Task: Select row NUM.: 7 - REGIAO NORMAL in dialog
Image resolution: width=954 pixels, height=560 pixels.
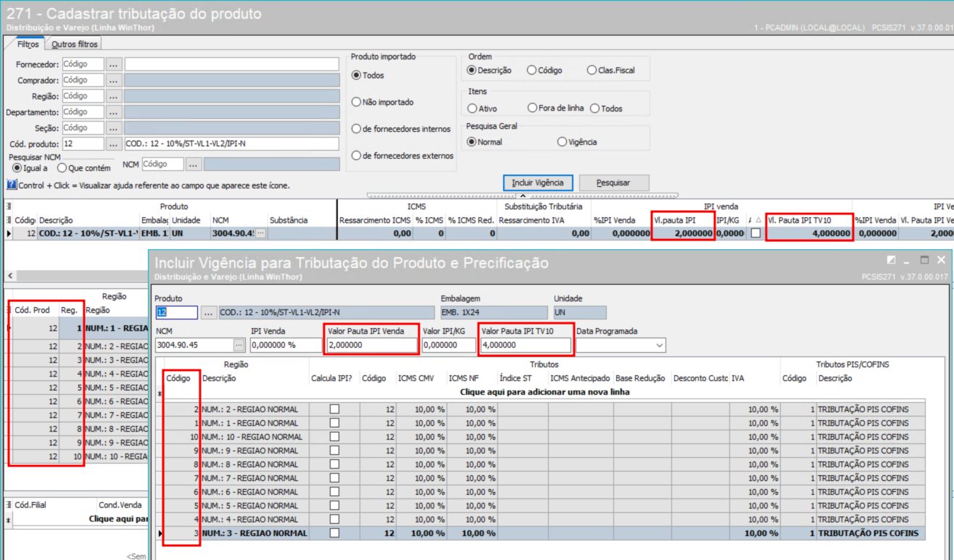Action: [x=540, y=478]
